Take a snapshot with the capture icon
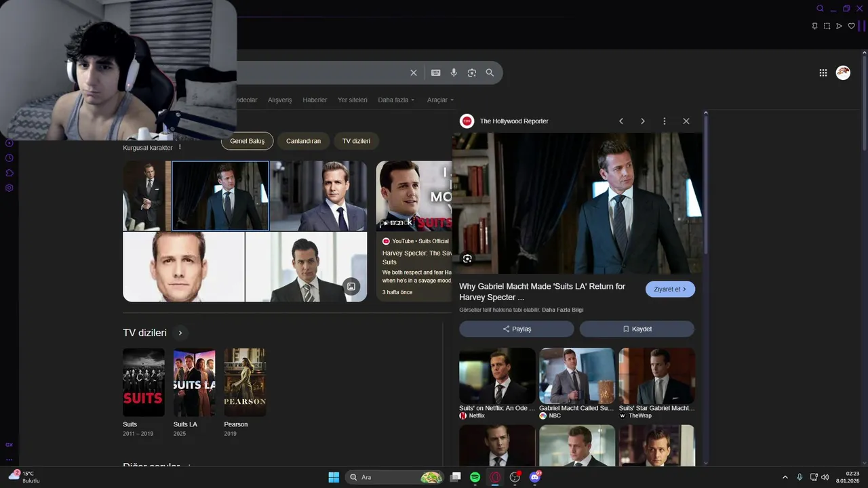The height and width of the screenshot is (488, 868). click(827, 26)
